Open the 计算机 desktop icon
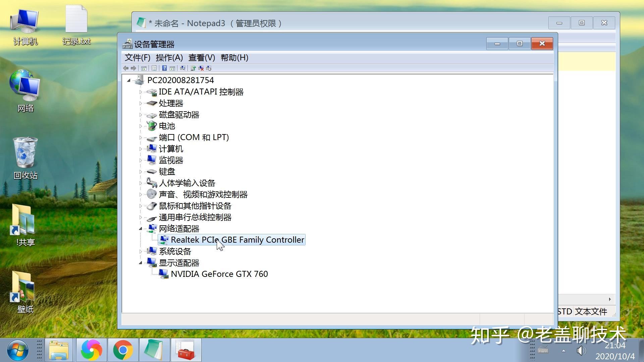 pyautogui.click(x=25, y=27)
